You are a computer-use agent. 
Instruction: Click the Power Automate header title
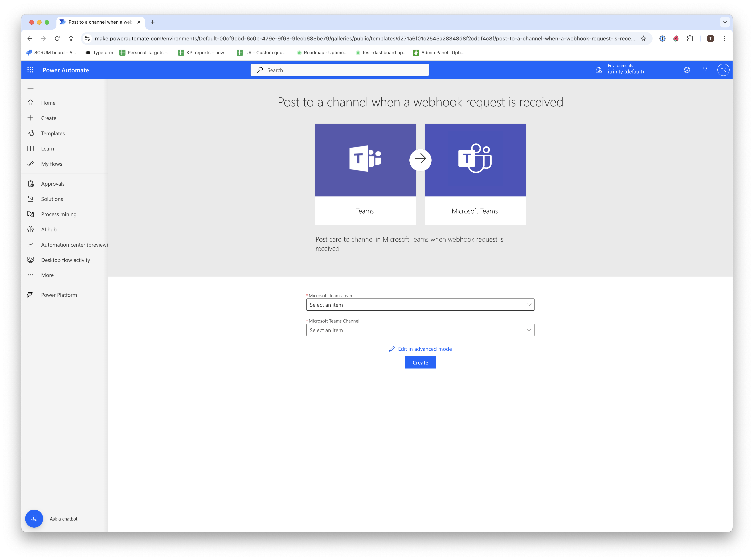coord(66,70)
